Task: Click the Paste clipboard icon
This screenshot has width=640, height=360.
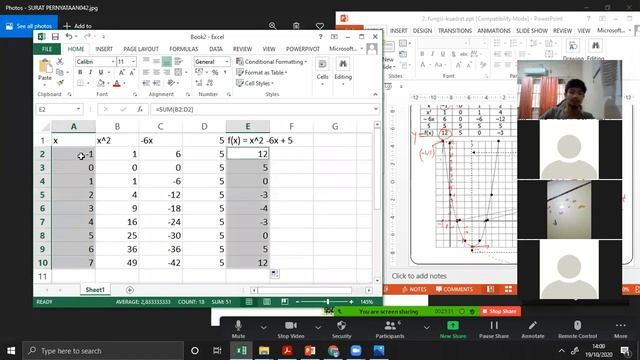Action: point(45,66)
